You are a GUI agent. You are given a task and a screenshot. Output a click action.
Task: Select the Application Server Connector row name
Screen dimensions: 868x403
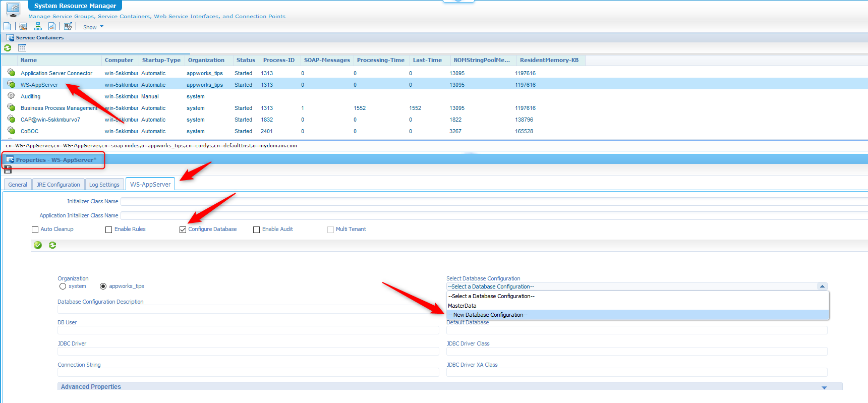[x=56, y=73]
